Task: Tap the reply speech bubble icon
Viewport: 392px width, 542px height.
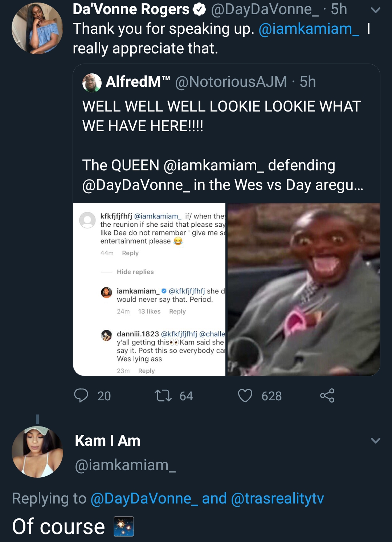Action: tap(81, 396)
